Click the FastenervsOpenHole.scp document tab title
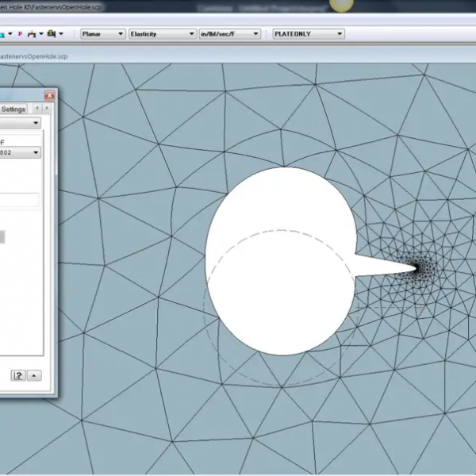Viewport: 476px width, 476px height. [x=33, y=57]
